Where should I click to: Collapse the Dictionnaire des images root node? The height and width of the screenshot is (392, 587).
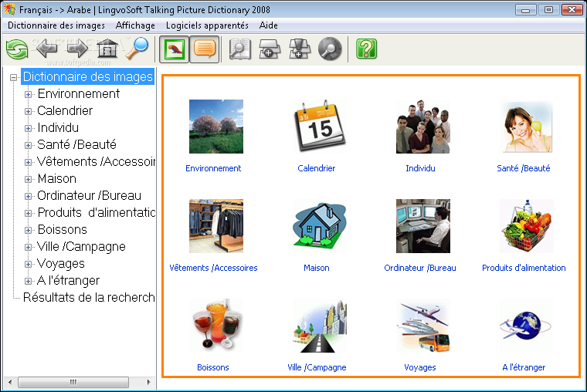(x=13, y=77)
